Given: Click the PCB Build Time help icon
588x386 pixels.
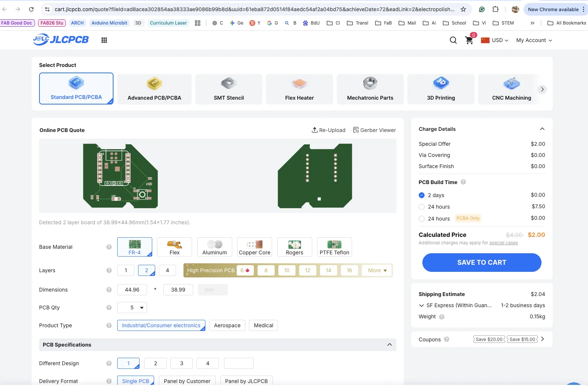Looking at the screenshot, I should tap(463, 182).
